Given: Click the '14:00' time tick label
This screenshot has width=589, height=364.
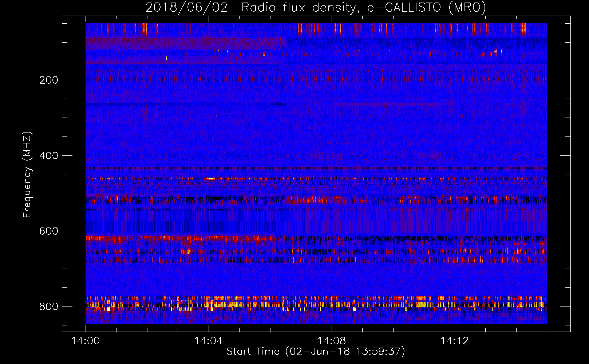Looking at the screenshot, I should (86, 341).
